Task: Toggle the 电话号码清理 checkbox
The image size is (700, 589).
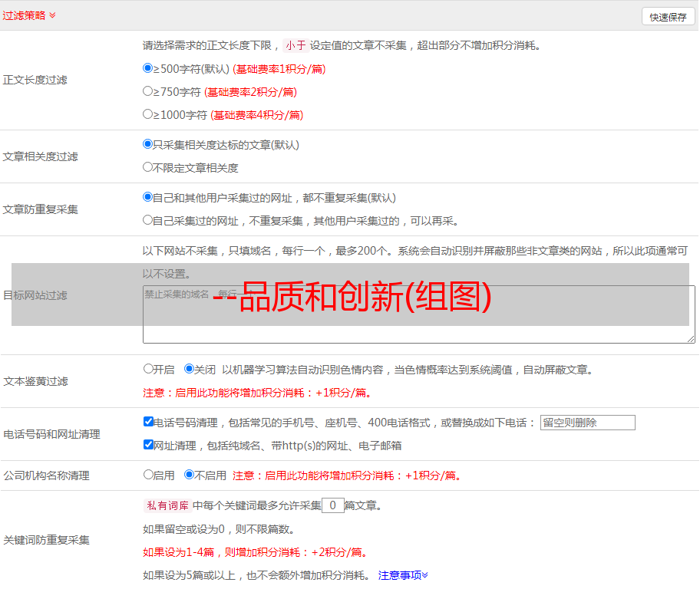Action: point(148,422)
